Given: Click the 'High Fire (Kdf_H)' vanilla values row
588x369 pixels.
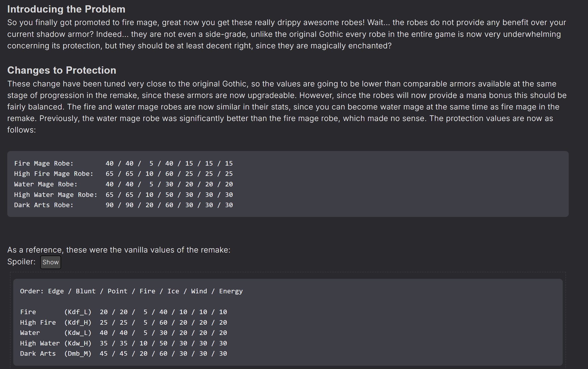Looking at the screenshot, I should point(124,322).
